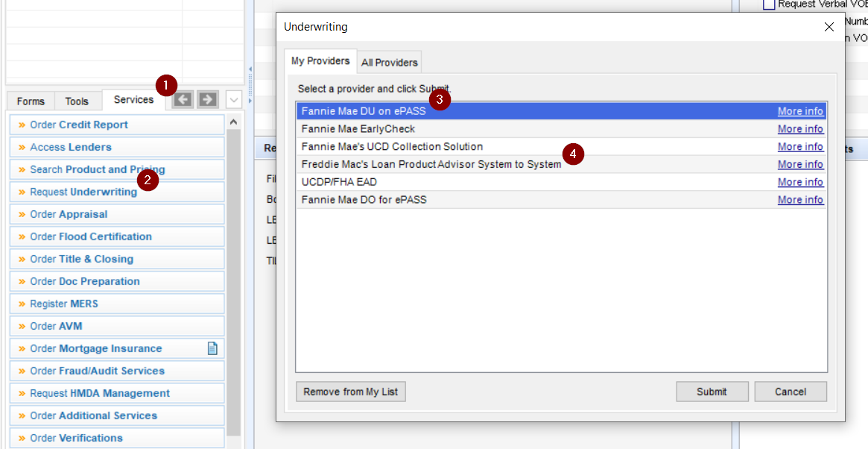
Task: Cancel the Underwriting dialog
Action: 791,392
